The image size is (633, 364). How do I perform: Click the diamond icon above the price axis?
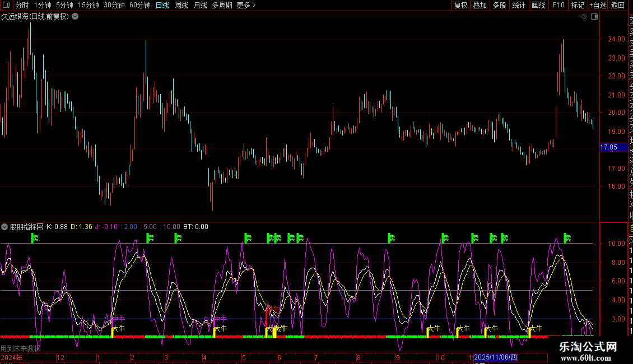coord(584,17)
